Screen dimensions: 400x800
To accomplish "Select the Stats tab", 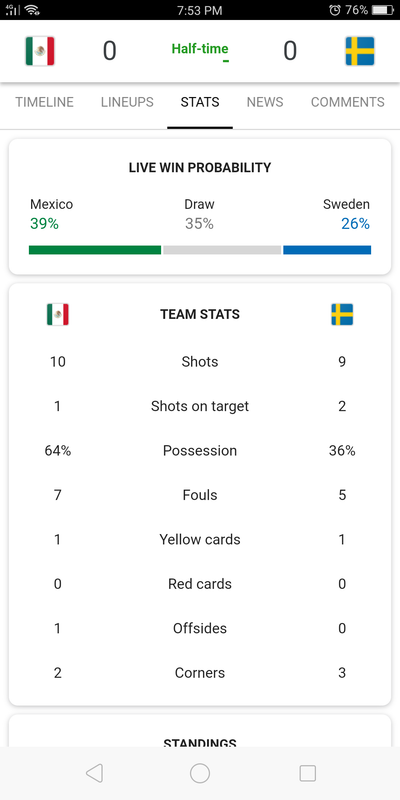I will click(x=200, y=102).
